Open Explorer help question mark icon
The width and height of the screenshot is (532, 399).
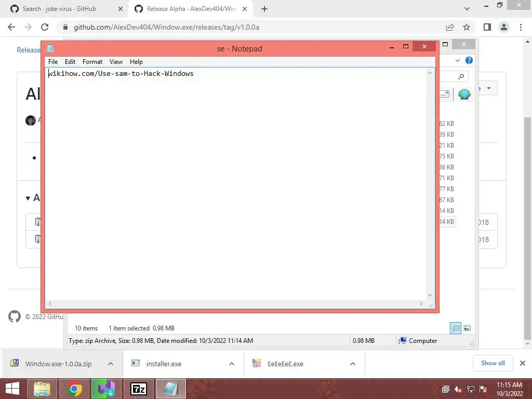[x=469, y=60]
